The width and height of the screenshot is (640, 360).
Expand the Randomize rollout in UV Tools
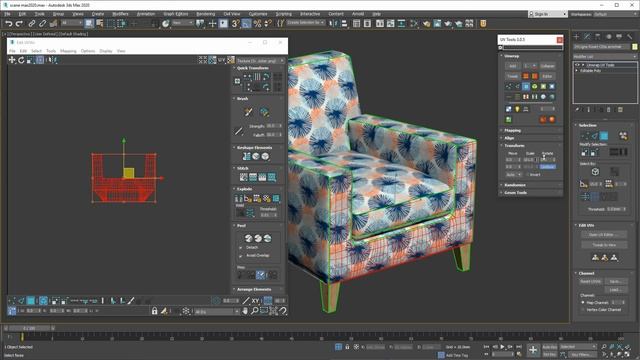[x=515, y=185]
